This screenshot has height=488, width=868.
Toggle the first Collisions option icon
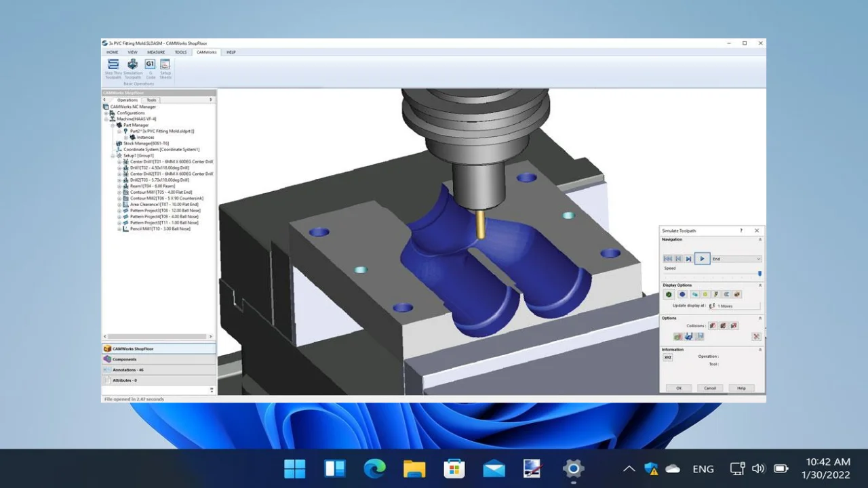tap(713, 326)
